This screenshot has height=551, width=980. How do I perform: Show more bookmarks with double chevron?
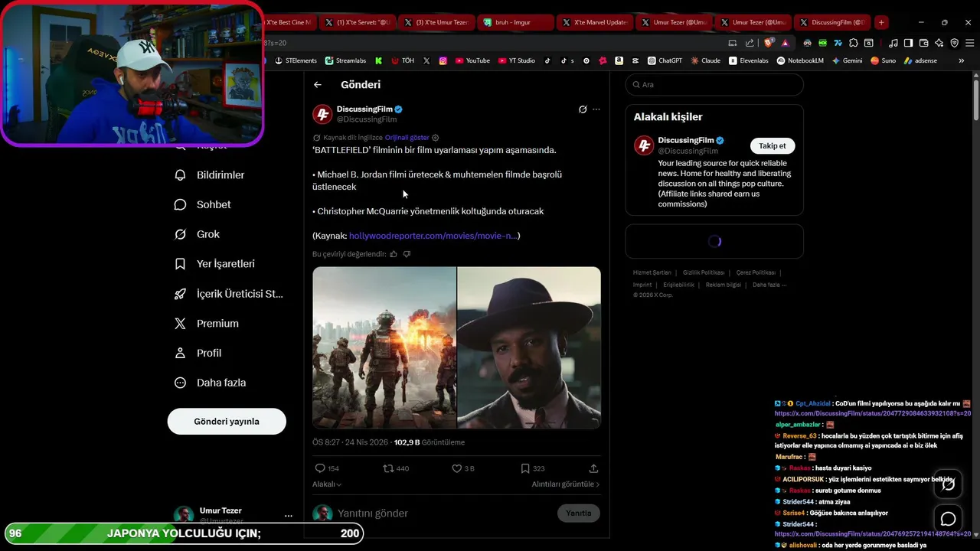[962, 60]
